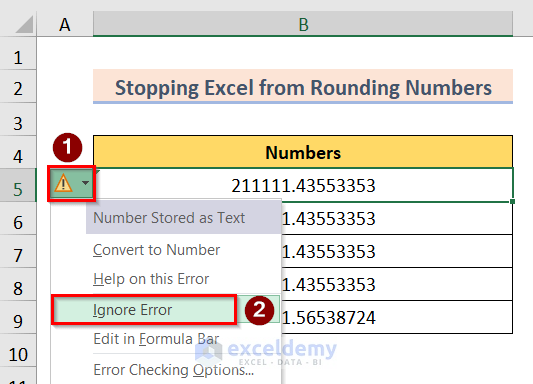Image resolution: width=533 pixels, height=384 pixels.
Task: Choose Edit in Formula Bar
Action: tap(156, 339)
